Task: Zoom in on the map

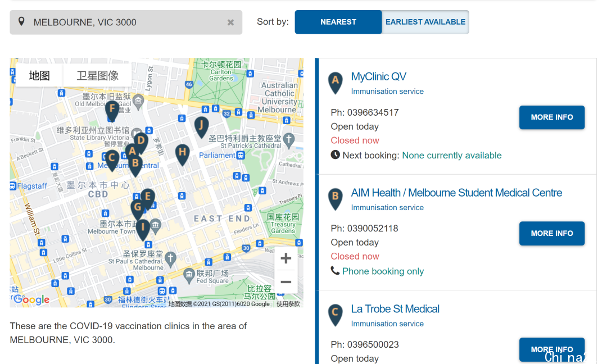Action: coord(286,258)
